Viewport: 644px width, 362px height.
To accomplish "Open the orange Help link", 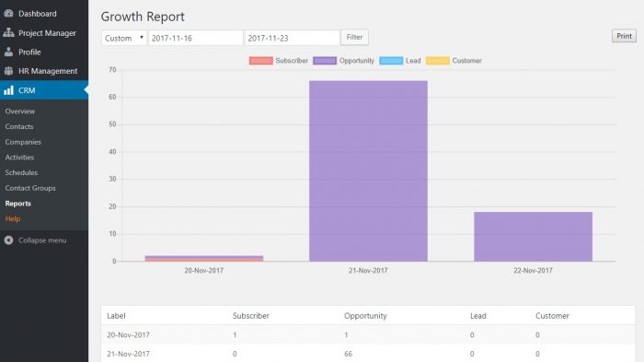I will click(x=12, y=219).
